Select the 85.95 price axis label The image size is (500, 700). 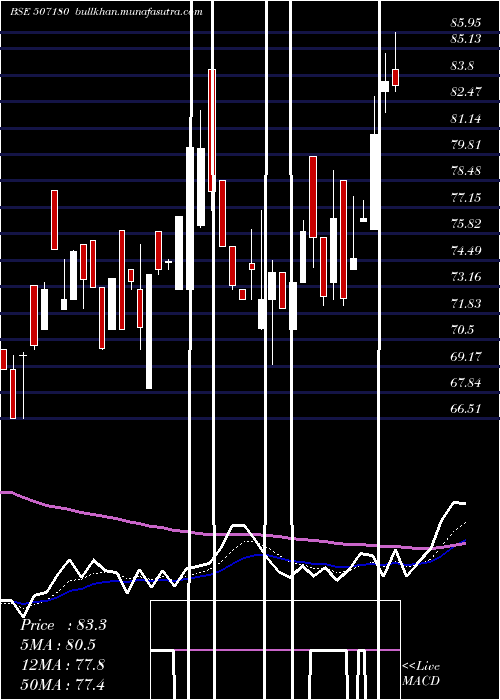(466, 23)
